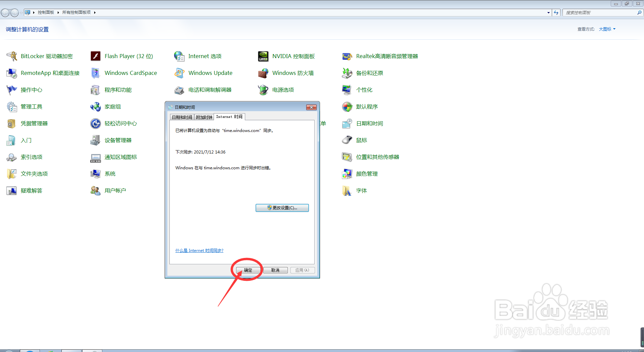Open 管理工具 icon
644x352 pixels.
tap(12, 106)
